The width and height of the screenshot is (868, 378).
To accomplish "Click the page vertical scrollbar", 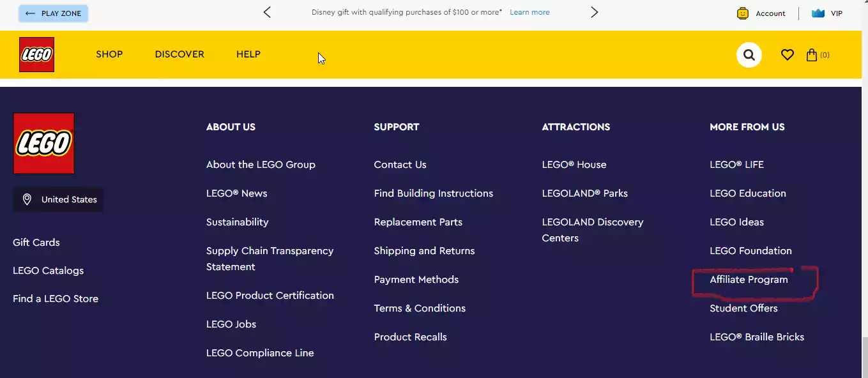I will [x=864, y=189].
